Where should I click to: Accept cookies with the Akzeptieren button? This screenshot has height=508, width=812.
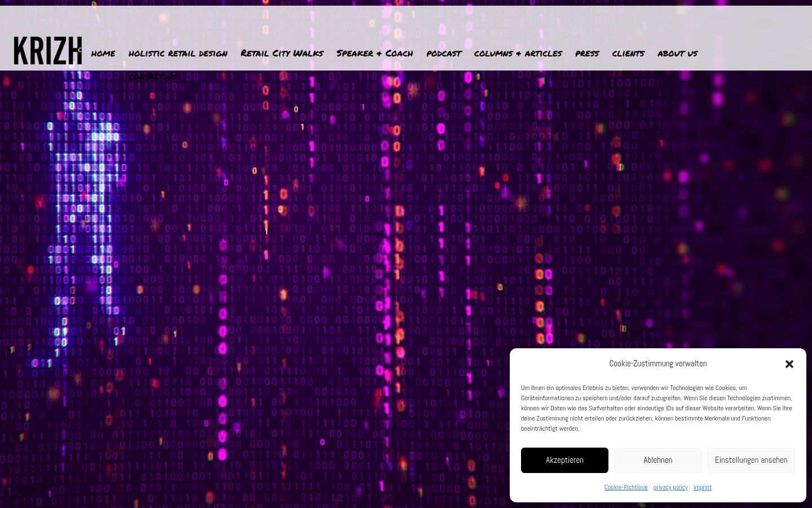(564, 460)
